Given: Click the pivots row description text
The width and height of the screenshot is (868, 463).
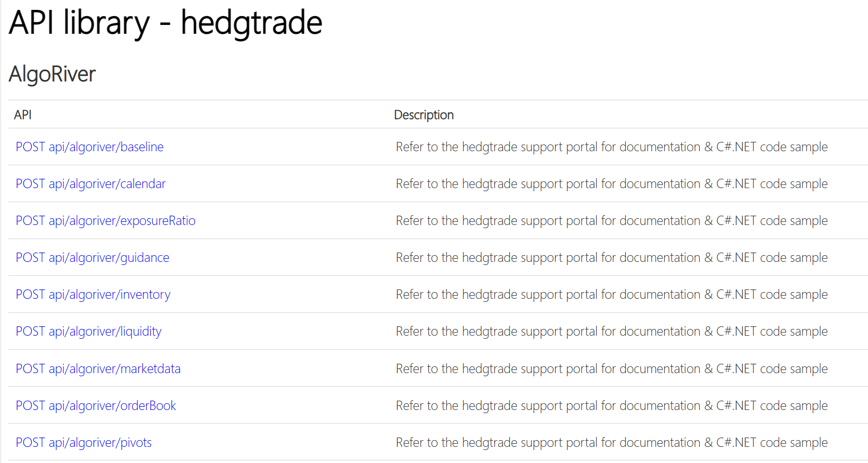Looking at the screenshot, I should coord(612,443).
